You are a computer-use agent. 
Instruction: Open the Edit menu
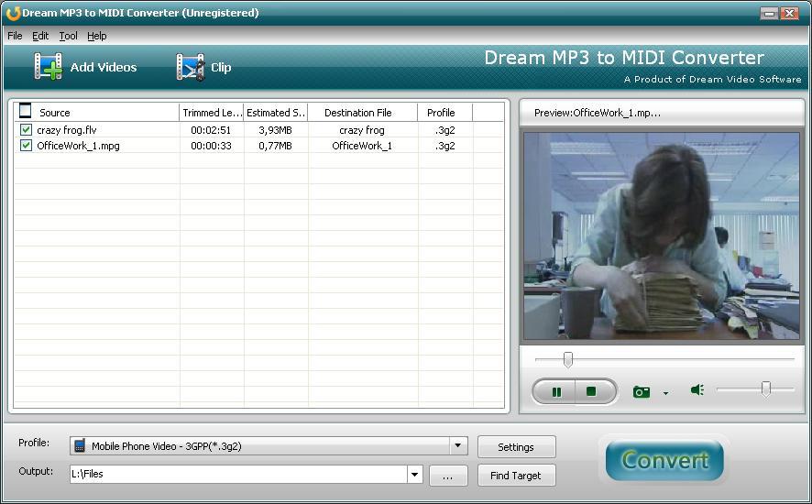[x=40, y=36]
